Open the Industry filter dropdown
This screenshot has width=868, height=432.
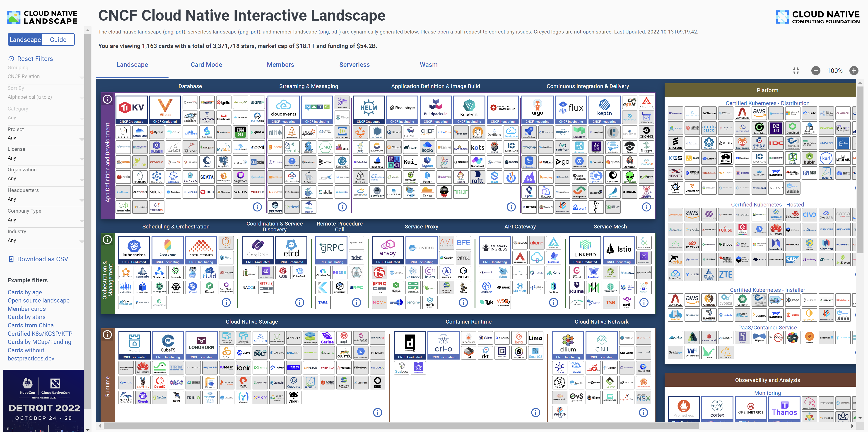click(46, 240)
